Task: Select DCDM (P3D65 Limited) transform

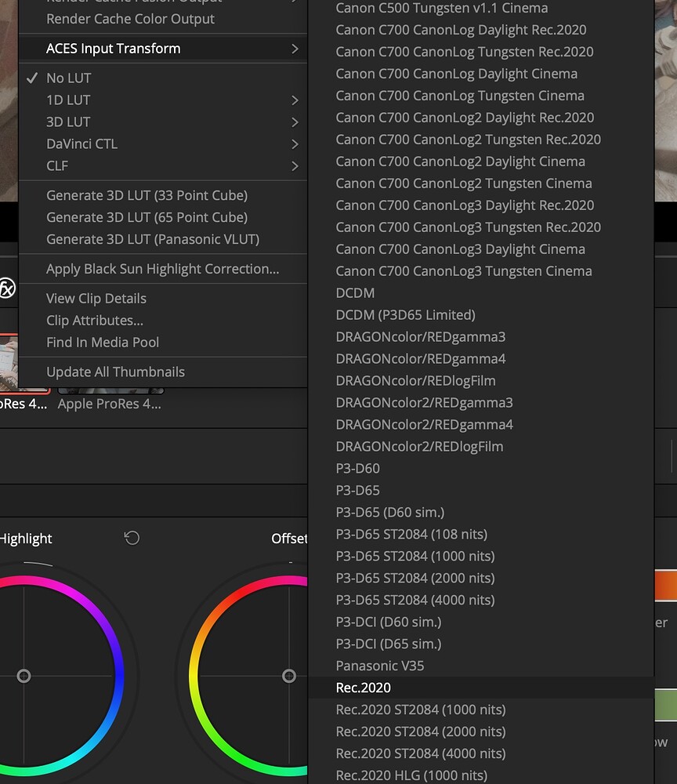Action: coord(405,315)
